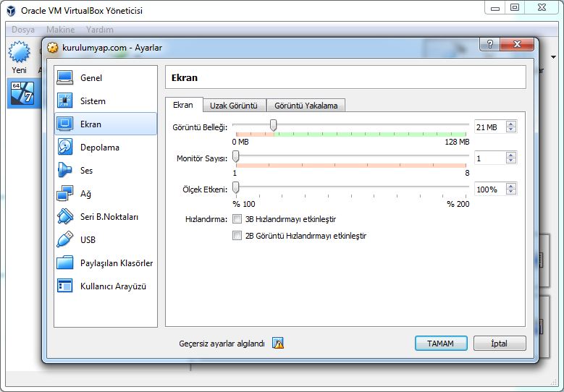The height and width of the screenshot is (392, 564).
Task: Click the Ekran monitor icon in sidebar
Action: tap(65, 124)
